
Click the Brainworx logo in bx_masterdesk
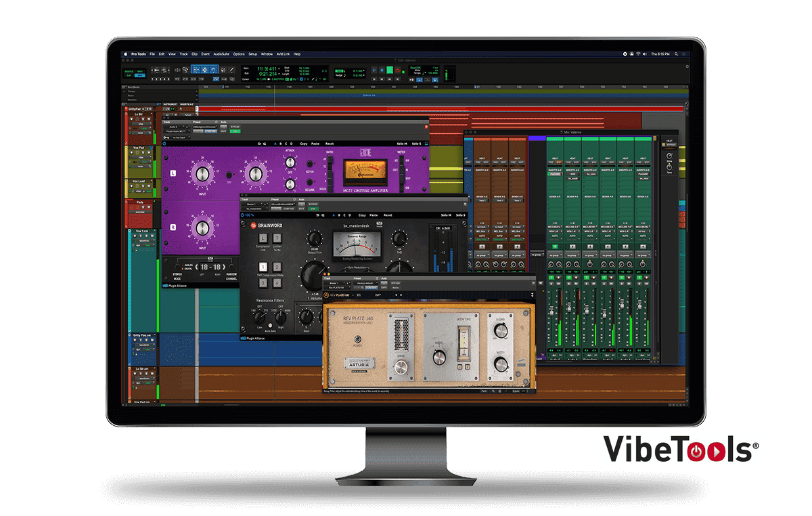pos(267,225)
